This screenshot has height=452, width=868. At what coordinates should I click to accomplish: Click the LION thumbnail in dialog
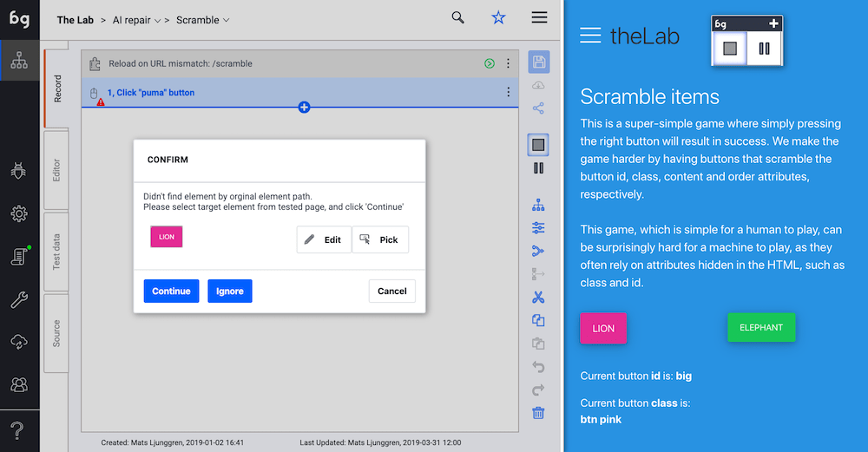(167, 237)
